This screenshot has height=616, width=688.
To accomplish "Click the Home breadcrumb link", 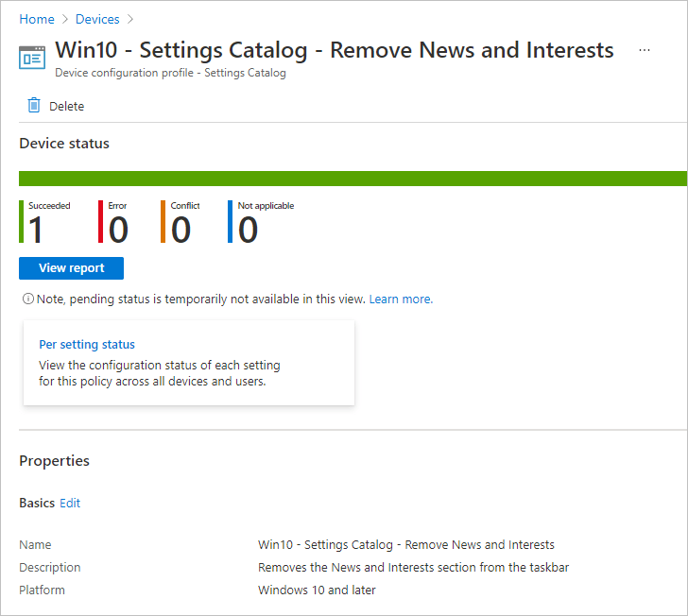I will coord(37,19).
